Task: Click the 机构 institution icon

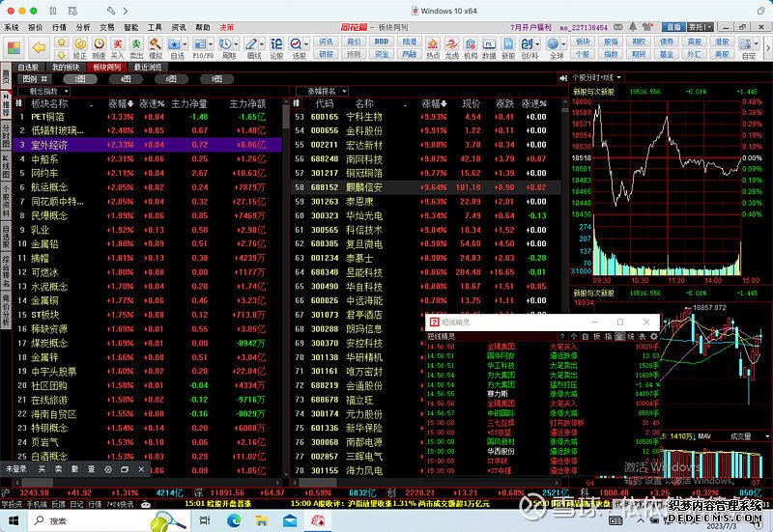Action: coord(471,47)
